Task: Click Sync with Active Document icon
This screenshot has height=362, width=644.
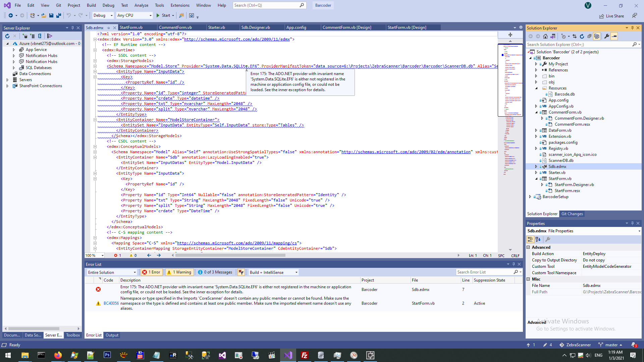Action: pos(574,36)
